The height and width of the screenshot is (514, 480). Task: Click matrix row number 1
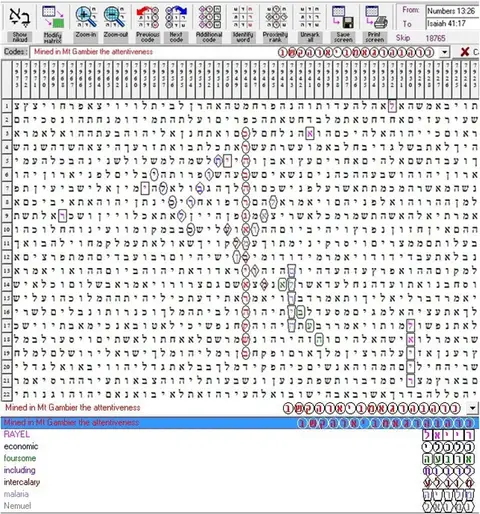[x=7, y=106]
